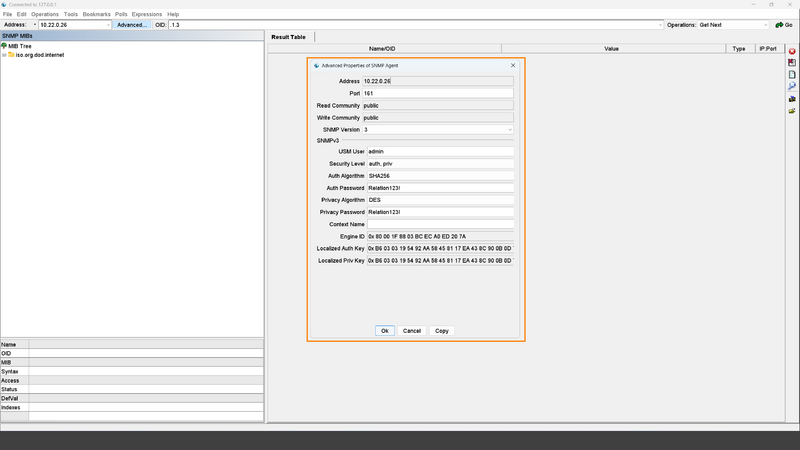800x450 pixels.
Task: Click the clear result table icon
Action: pyautogui.click(x=792, y=62)
